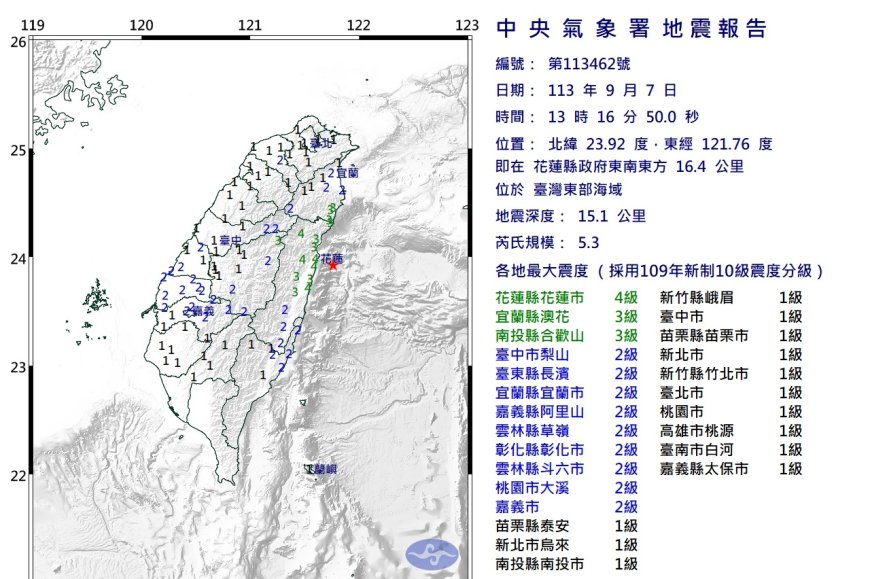Click the report title 中央氣象署地震報告
This screenshot has height=579, width=870.
631,29
